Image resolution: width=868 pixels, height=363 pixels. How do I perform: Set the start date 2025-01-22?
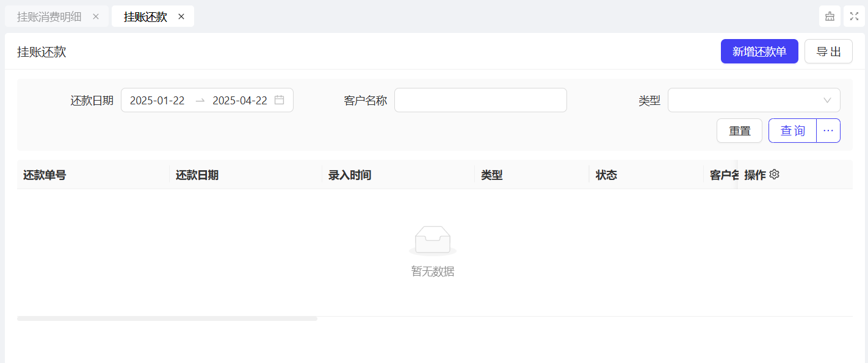click(x=157, y=101)
